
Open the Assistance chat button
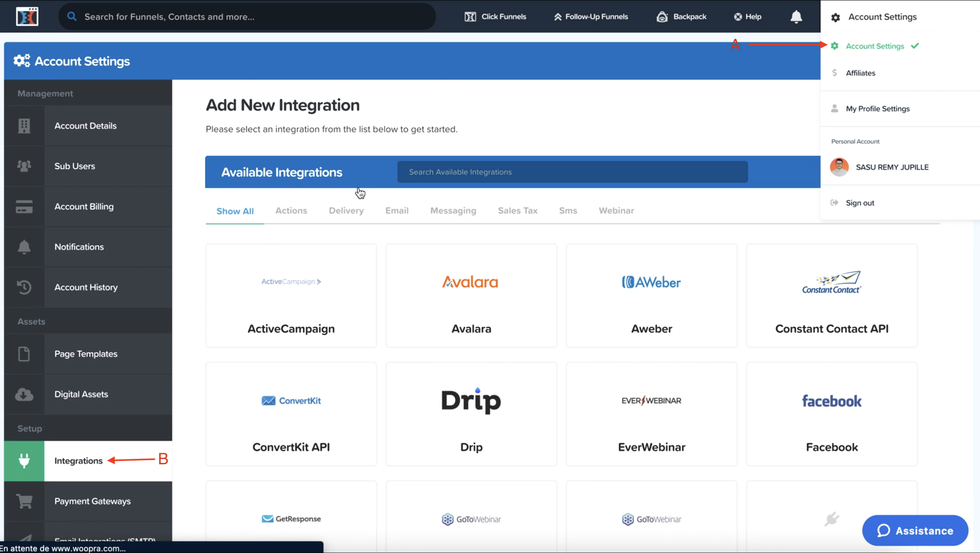915,531
